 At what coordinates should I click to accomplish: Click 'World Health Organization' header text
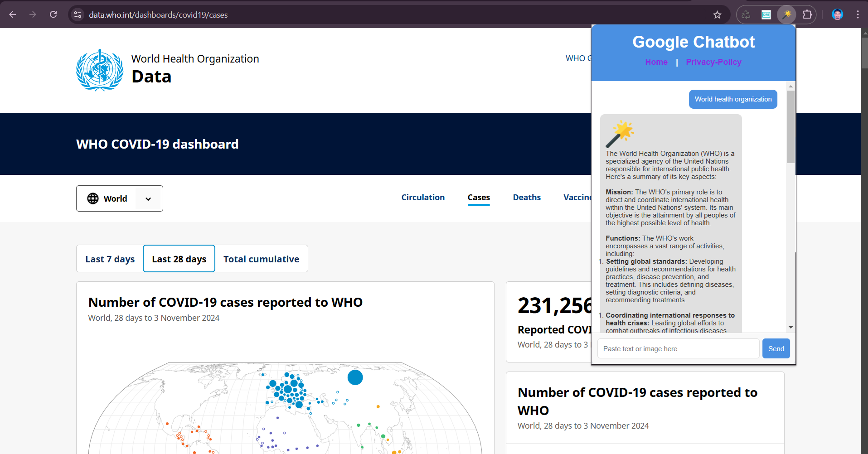[195, 59]
